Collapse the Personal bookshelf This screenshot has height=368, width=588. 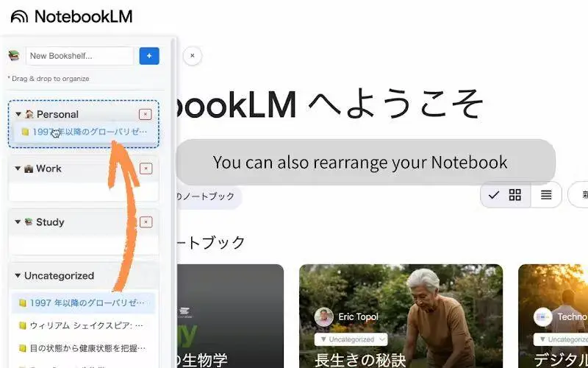(x=18, y=114)
